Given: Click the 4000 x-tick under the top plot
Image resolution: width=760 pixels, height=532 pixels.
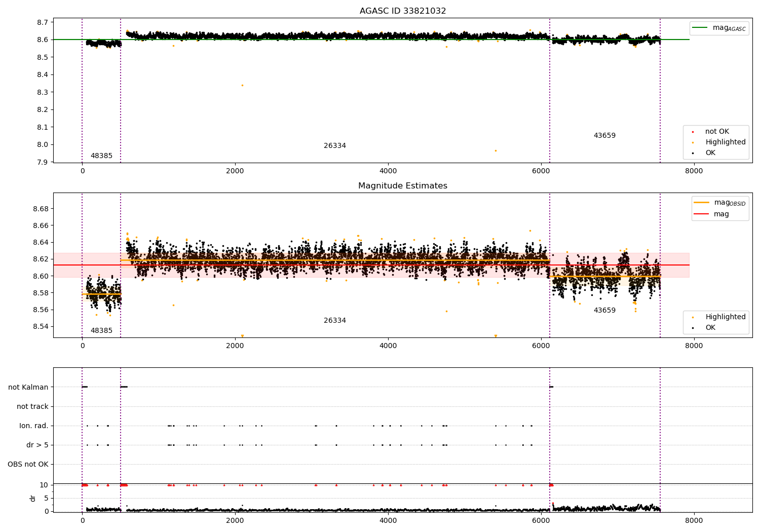Looking at the screenshot, I should click(x=388, y=171).
